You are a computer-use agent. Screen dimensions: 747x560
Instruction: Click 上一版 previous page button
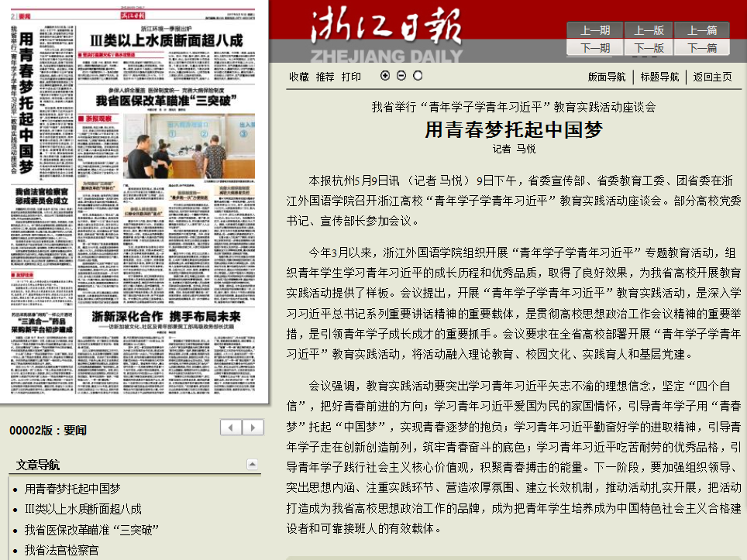coord(649,30)
